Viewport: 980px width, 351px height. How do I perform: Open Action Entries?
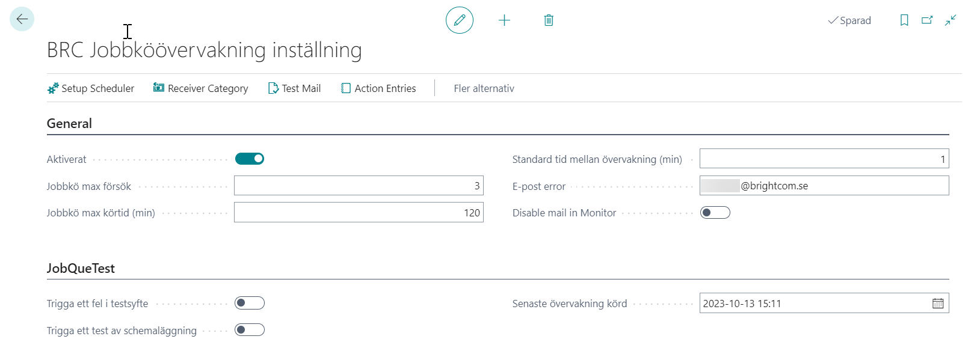[x=378, y=88]
